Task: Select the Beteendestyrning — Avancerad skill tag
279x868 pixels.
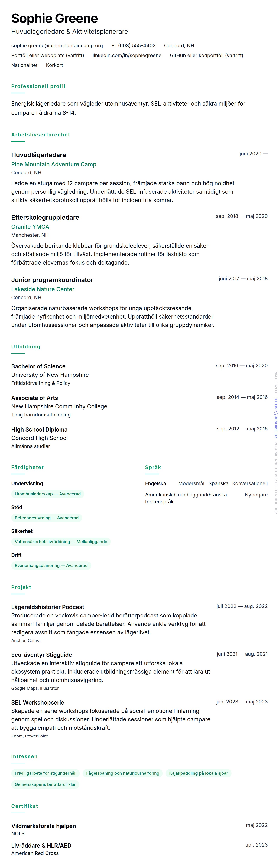Action: 47,518
